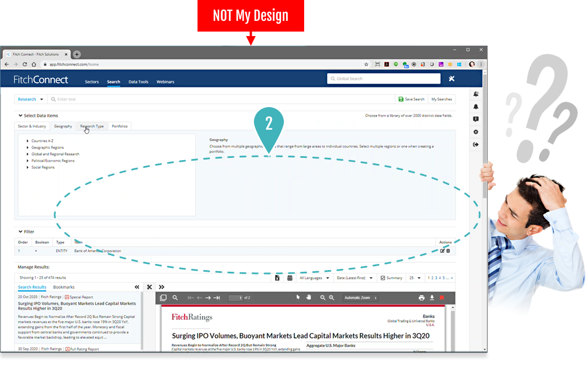Toggle PDF viewer sidebar panel
This screenshot has width=588, height=371.
163,298
